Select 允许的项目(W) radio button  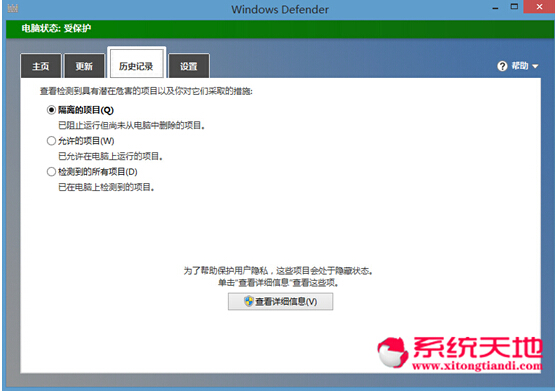(x=51, y=141)
